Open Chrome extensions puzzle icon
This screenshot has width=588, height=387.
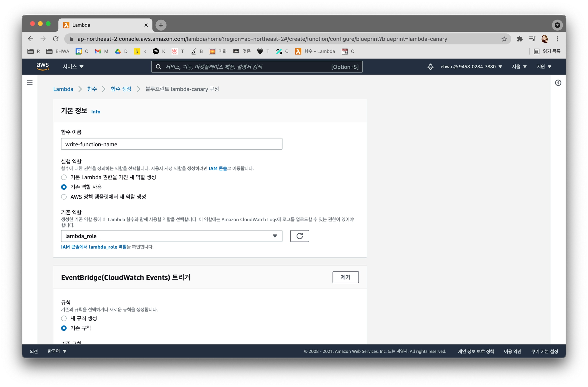point(520,39)
